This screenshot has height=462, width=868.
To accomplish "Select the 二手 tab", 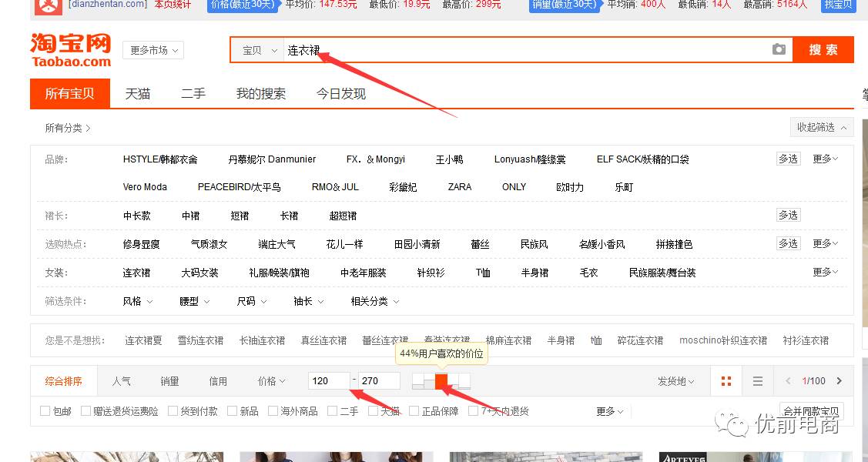I will (193, 93).
